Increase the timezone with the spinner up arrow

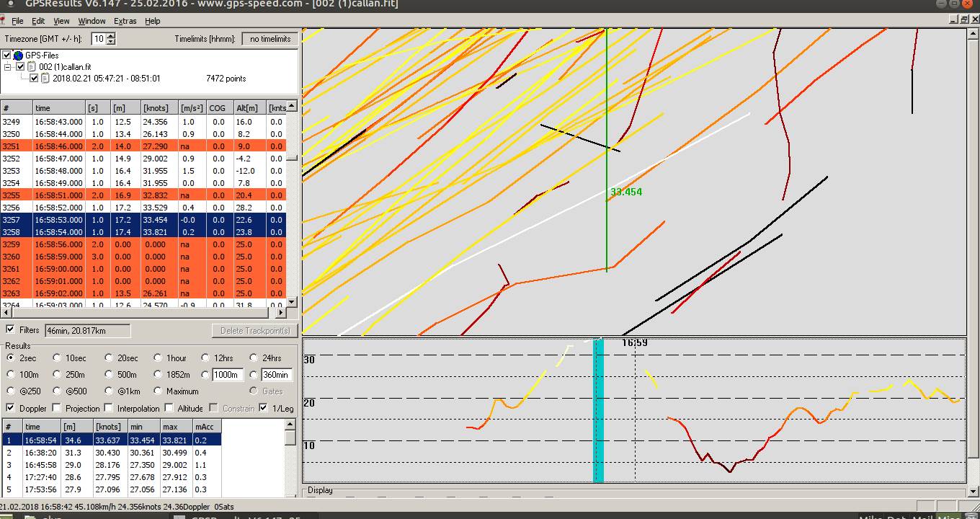[110, 35]
